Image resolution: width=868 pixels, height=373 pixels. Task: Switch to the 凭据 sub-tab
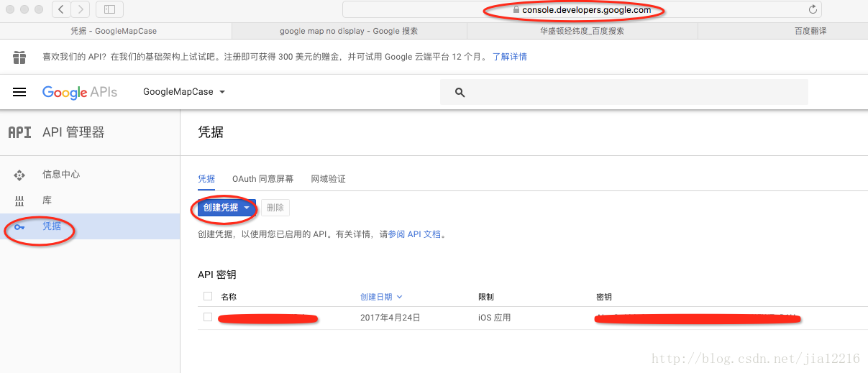[206, 178]
